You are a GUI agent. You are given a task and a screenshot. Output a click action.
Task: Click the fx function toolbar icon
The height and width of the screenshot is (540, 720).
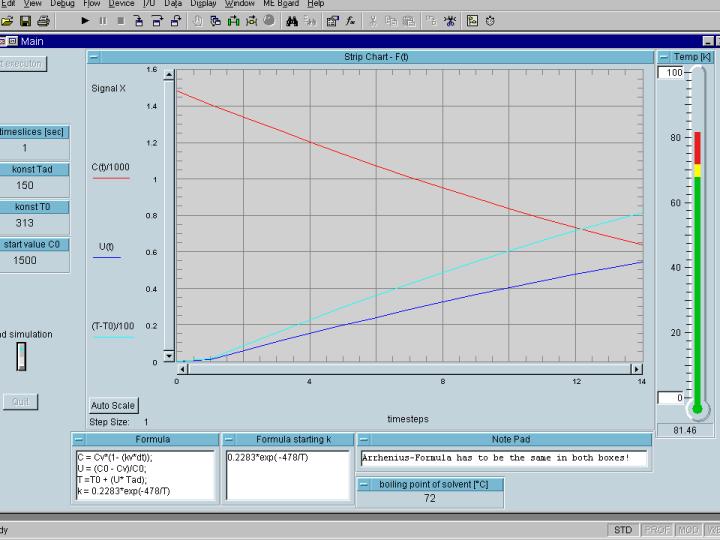point(350,20)
